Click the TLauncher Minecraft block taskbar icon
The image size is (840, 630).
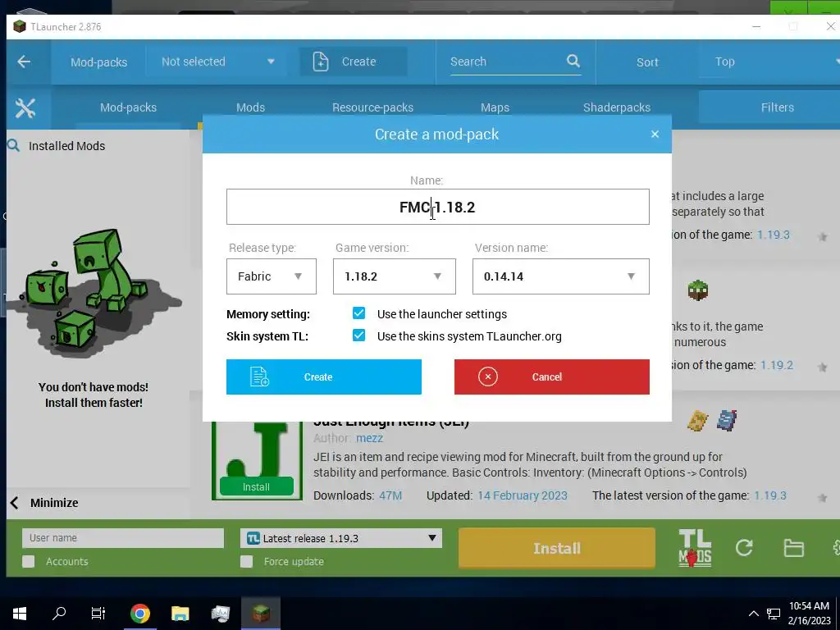[x=261, y=614]
